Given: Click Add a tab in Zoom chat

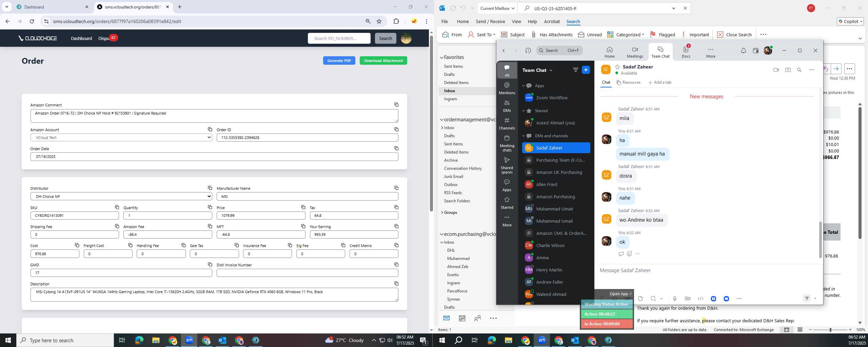Looking at the screenshot, I should 659,82.
